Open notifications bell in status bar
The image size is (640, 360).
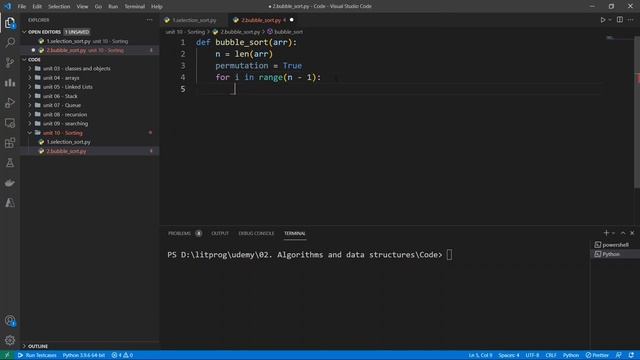(631, 355)
